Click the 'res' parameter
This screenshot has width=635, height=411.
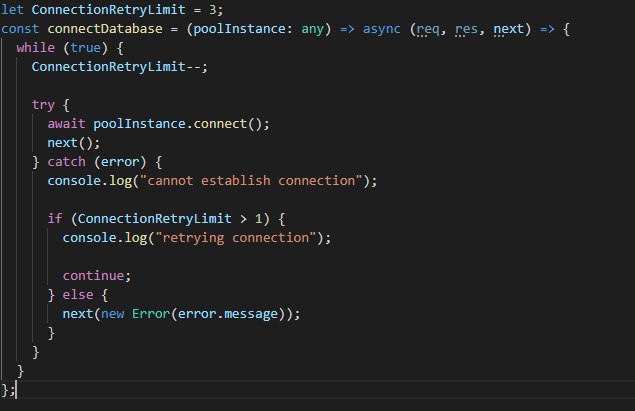pos(466,29)
